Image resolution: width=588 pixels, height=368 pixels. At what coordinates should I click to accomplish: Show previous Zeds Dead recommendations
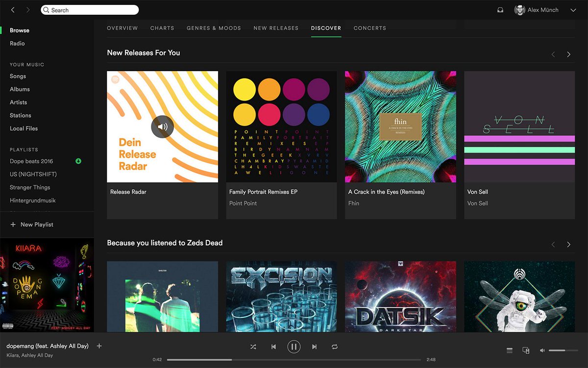coord(553,244)
